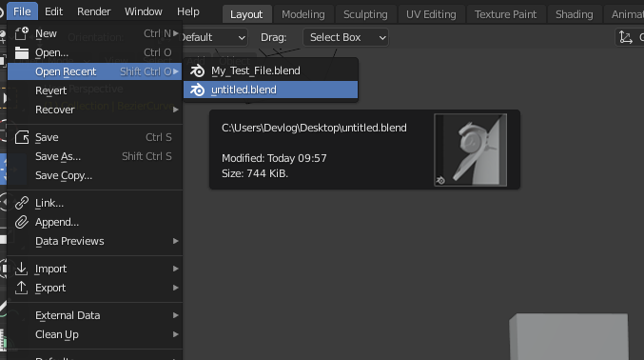Expand the Data Previews submenu
Image resolution: width=644 pixels, height=360 pixels.
[95, 241]
